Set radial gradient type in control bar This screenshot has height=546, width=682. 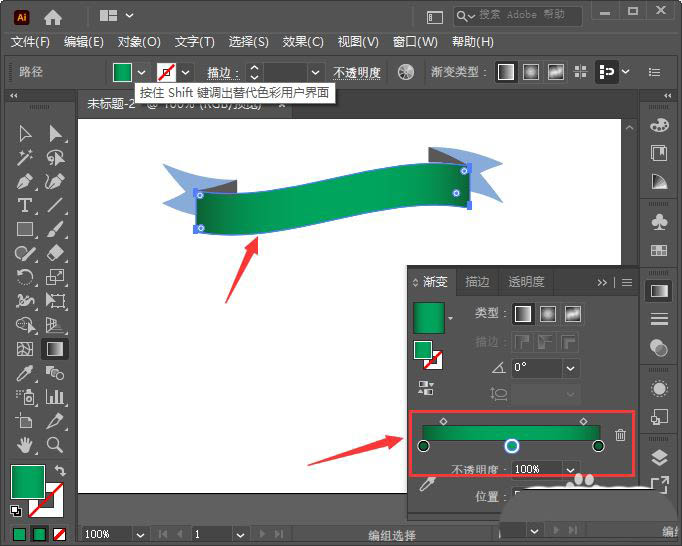(x=531, y=72)
